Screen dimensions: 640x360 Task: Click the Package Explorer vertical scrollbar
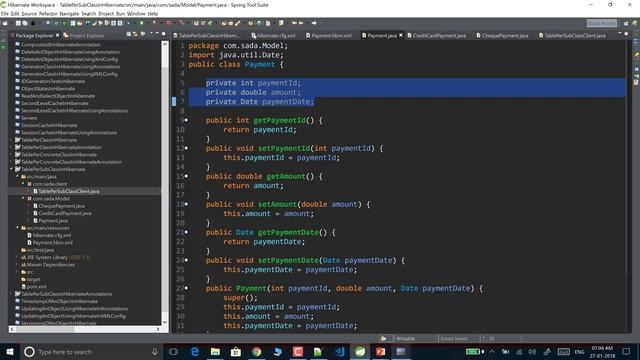pos(165,182)
